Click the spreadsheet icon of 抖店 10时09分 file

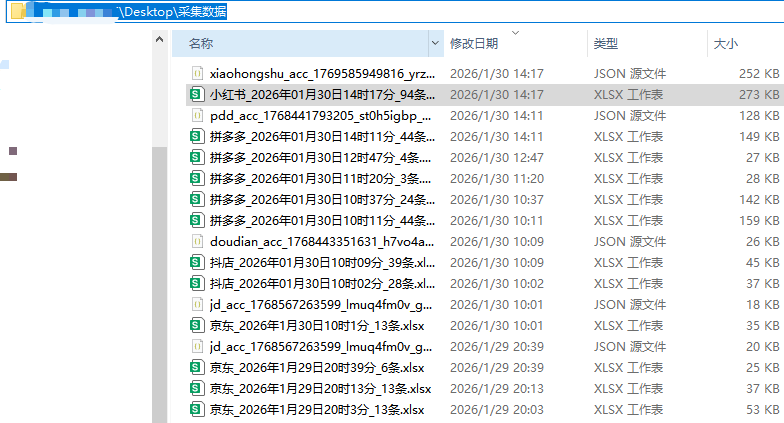[197, 262]
